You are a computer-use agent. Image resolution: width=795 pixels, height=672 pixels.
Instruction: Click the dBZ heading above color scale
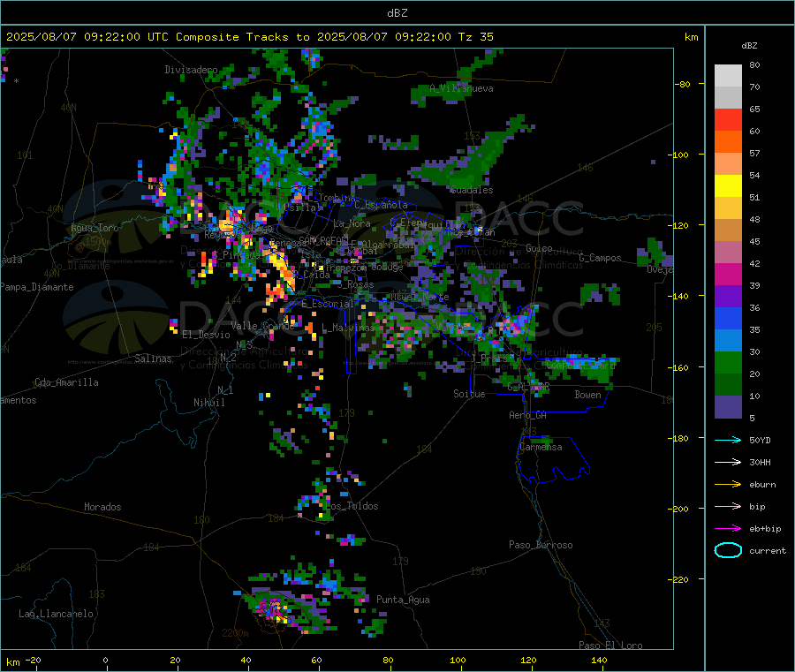749,46
